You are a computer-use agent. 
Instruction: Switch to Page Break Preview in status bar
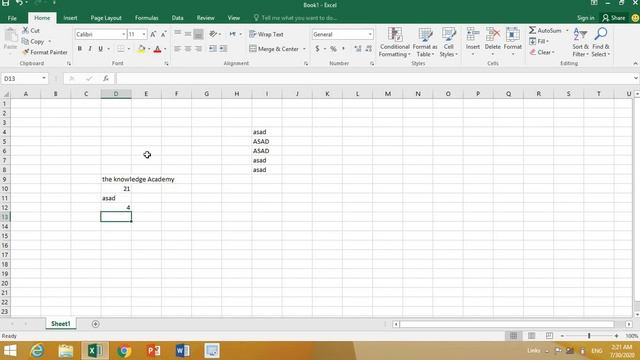click(549, 336)
